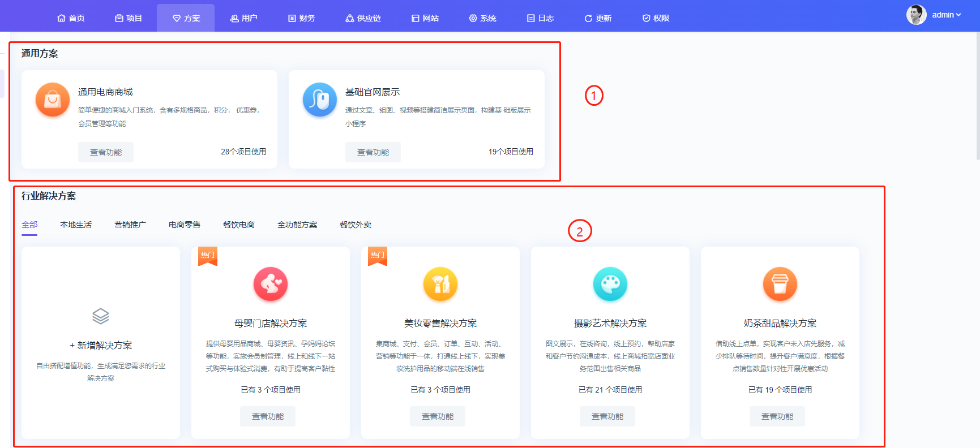Viewport: 980px width, 448px height.
Task: Click the admin avatar picture
Action: point(916,15)
